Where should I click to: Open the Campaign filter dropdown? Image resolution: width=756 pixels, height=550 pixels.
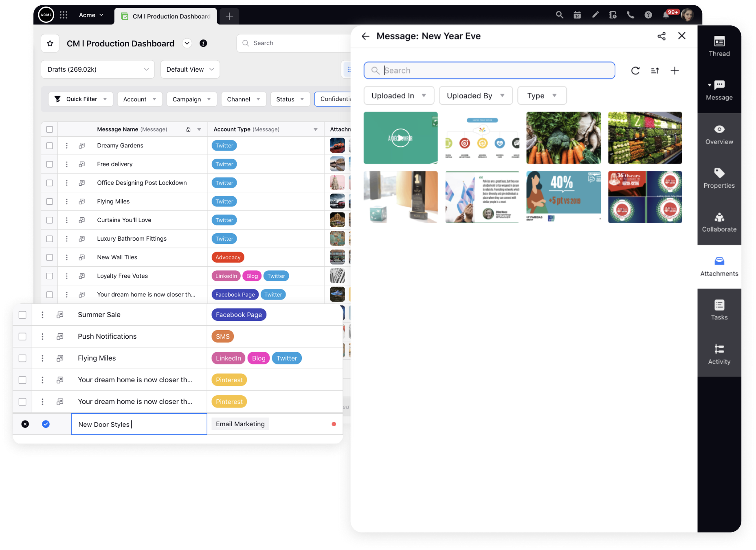click(x=191, y=99)
